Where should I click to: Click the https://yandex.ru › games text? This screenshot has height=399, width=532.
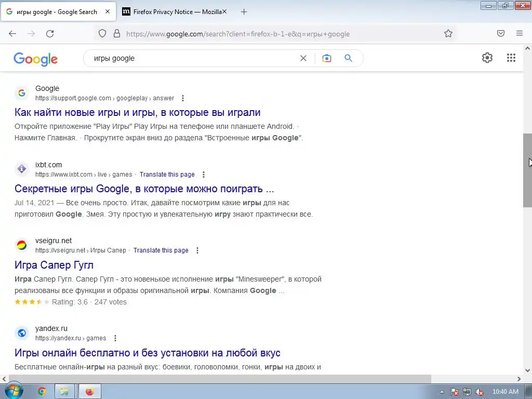[71, 338]
